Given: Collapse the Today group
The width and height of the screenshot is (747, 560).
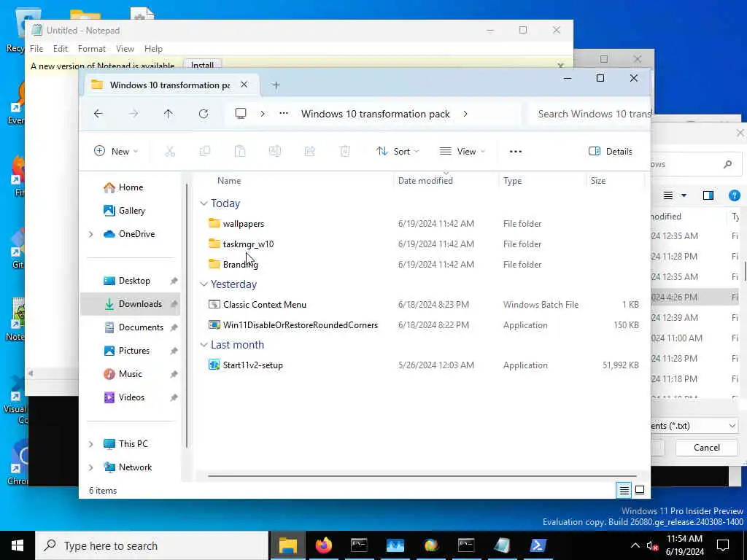Looking at the screenshot, I should 204,203.
